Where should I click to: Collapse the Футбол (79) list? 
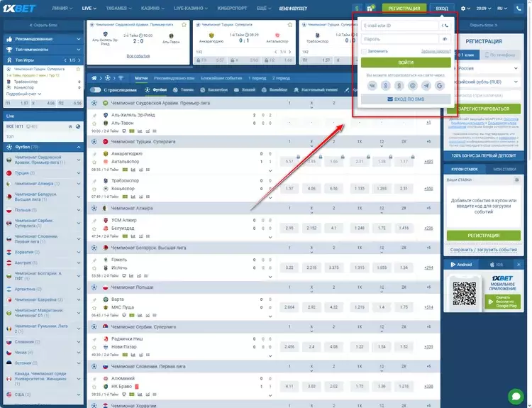coord(78,148)
